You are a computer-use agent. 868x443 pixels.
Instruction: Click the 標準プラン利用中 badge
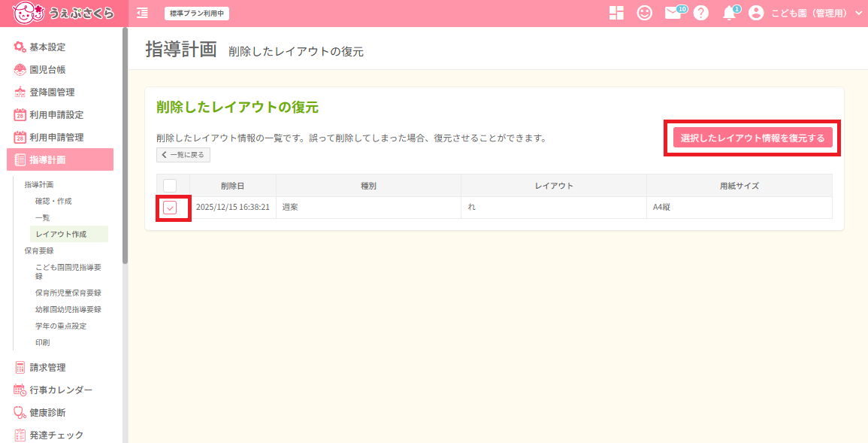(196, 14)
